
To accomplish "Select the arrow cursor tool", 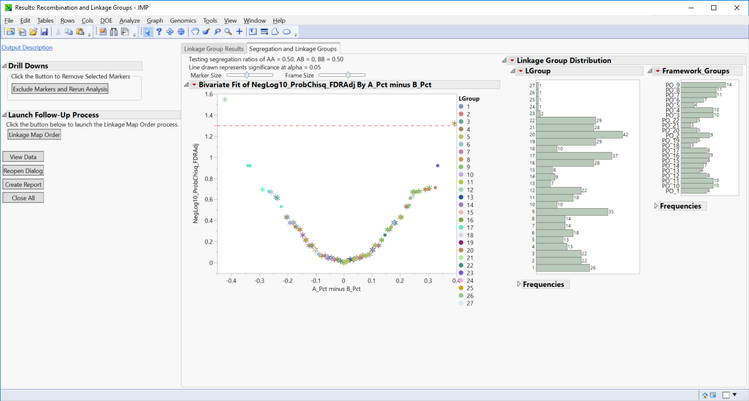I will (x=147, y=32).
